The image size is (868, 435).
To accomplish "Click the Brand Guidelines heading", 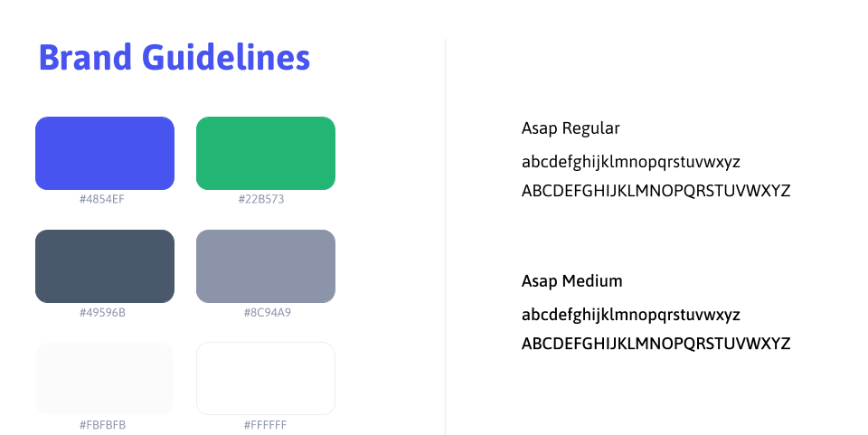I will tap(175, 58).
